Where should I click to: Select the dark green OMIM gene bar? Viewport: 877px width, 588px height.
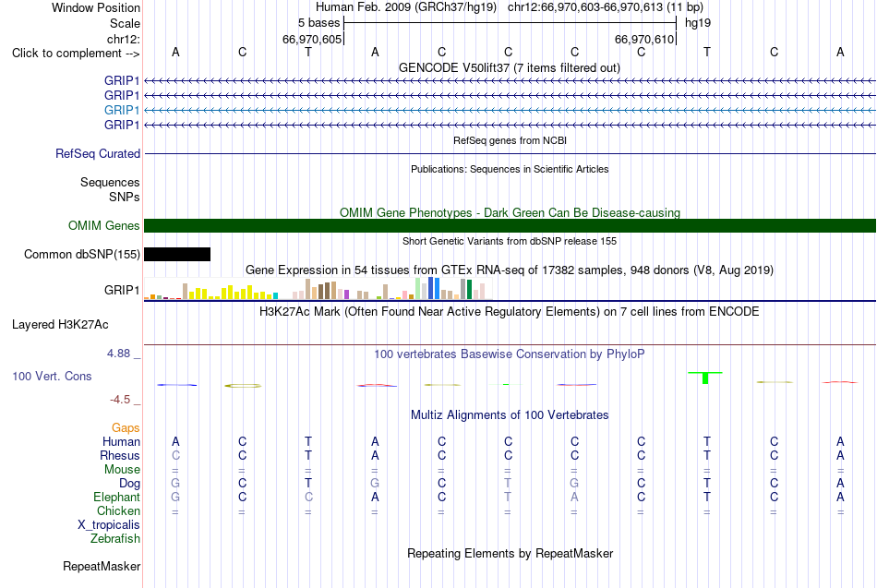pyautogui.click(x=510, y=225)
